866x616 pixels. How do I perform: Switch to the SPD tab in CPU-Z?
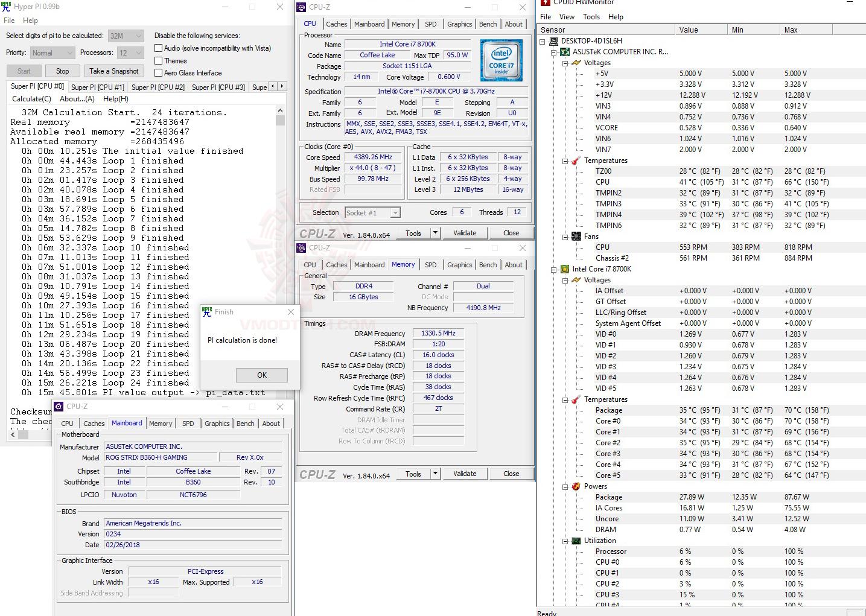click(x=430, y=24)
